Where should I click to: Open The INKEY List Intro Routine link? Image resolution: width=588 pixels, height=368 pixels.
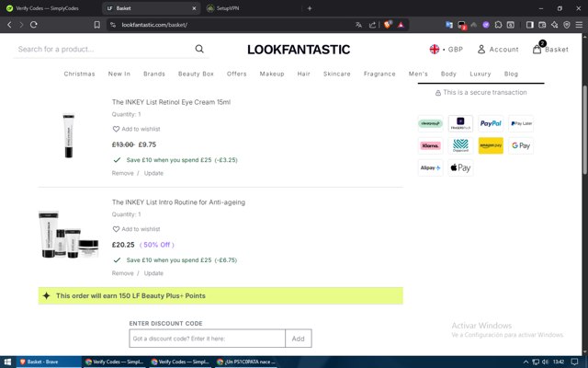(178, 202)
